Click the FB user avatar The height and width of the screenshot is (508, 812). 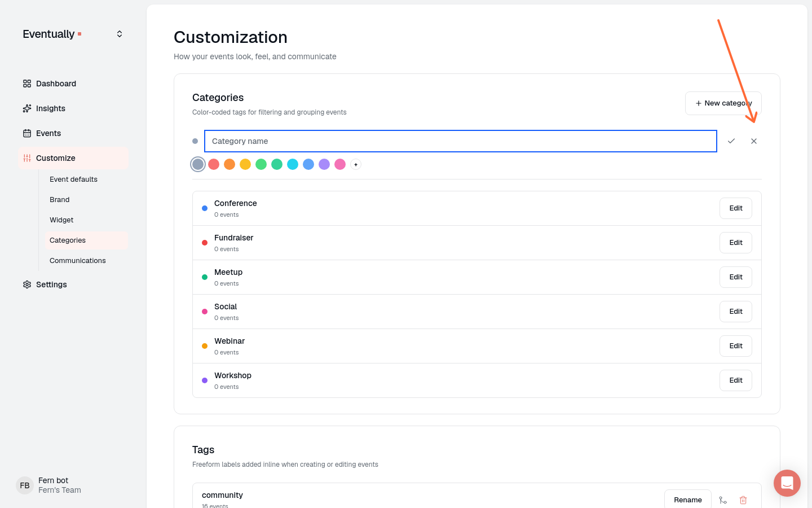coord(25,485)
